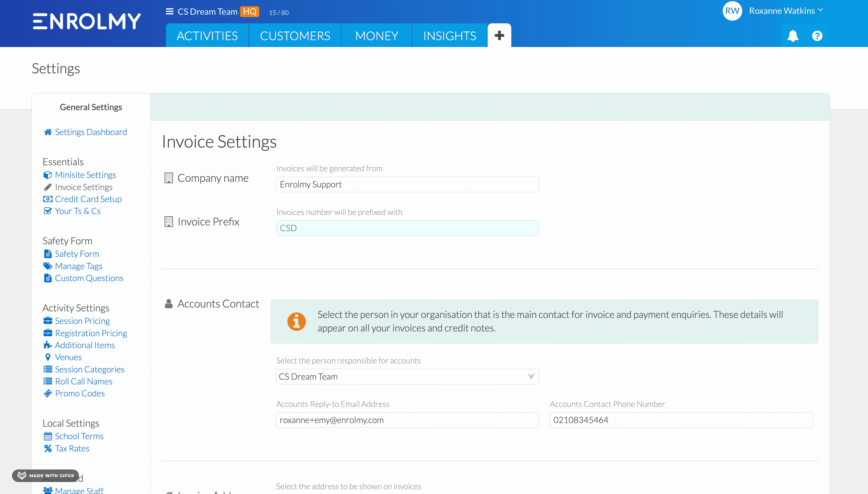
Task: Click the Invoice Prefix field containing CSD
Action: point(407,228)
